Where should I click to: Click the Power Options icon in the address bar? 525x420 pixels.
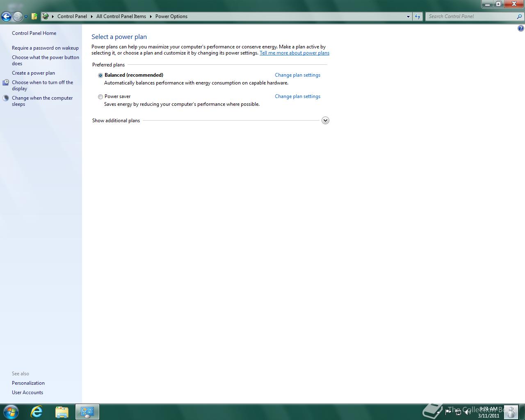coord(46,16)
